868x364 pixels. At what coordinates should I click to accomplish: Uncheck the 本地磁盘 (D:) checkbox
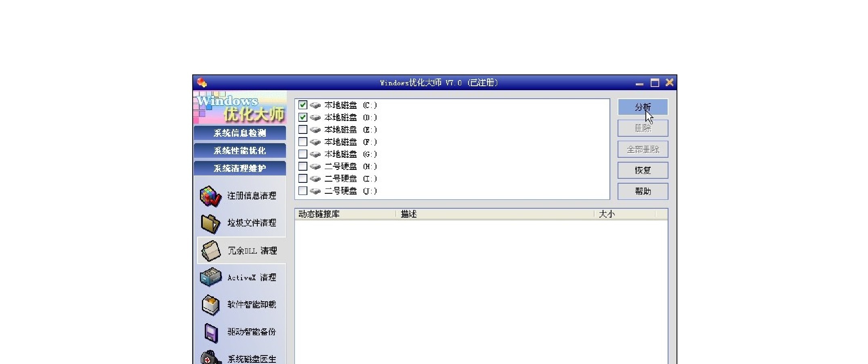(x=303, y=117)
